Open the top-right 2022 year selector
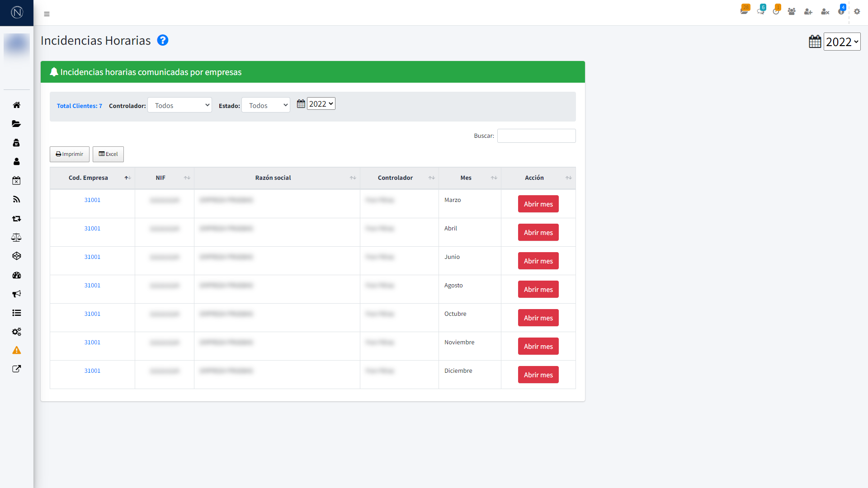This screenshot has width=868, height=488. pos(842,42)
